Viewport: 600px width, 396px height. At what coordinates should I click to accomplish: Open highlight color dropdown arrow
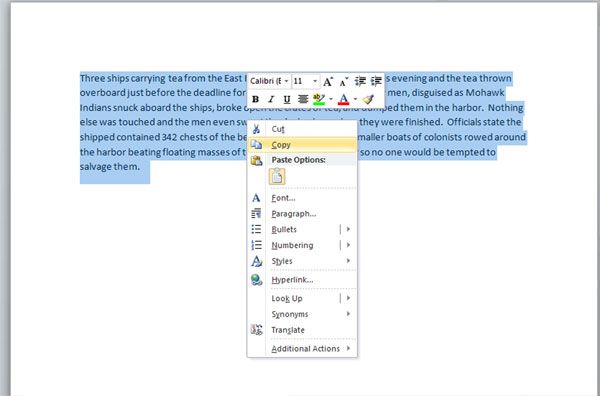[x=331, y=99]
